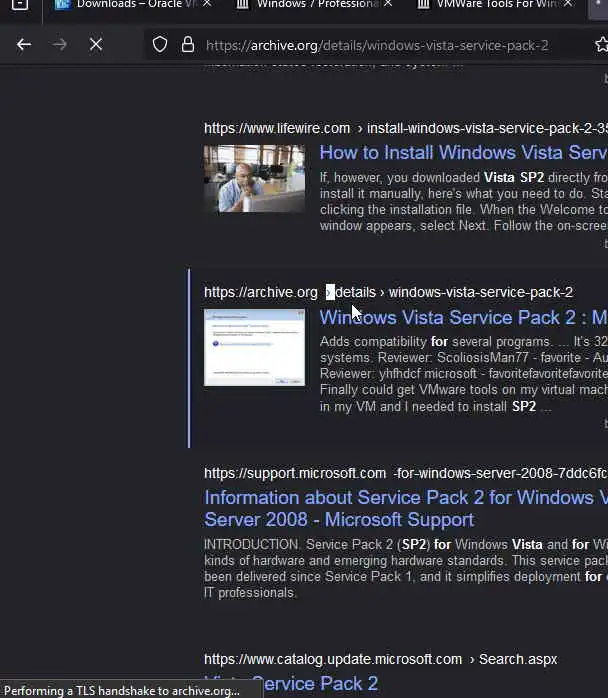Close the Downloads – Oracle tab
608x698 pixels.
(207, 4)
